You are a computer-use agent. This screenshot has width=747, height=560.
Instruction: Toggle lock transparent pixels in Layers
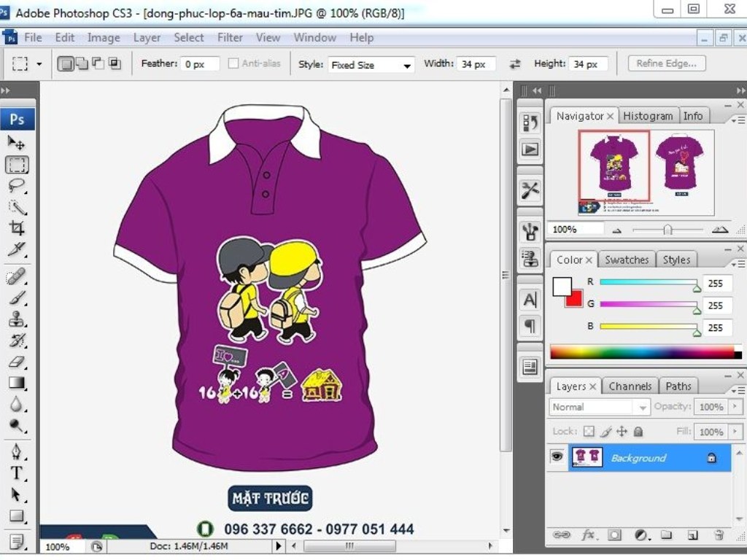pos(589,432)
